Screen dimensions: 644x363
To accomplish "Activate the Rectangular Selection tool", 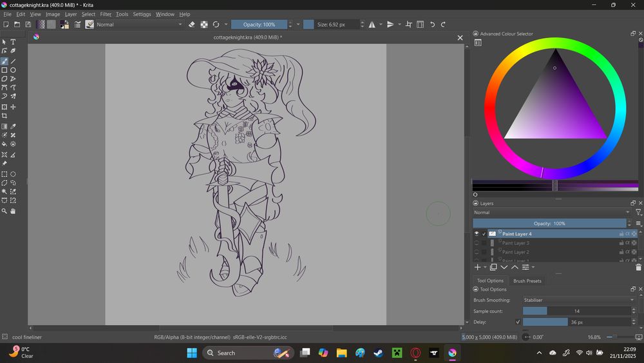I will tap(5, 174).
